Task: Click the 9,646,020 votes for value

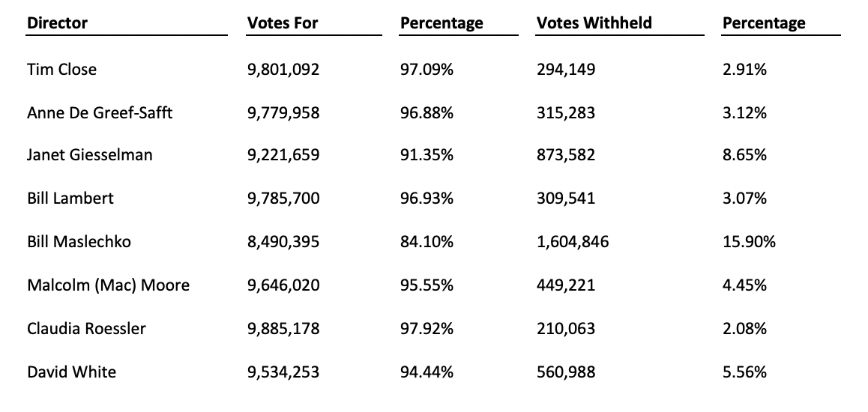Action: click(283, 285)
